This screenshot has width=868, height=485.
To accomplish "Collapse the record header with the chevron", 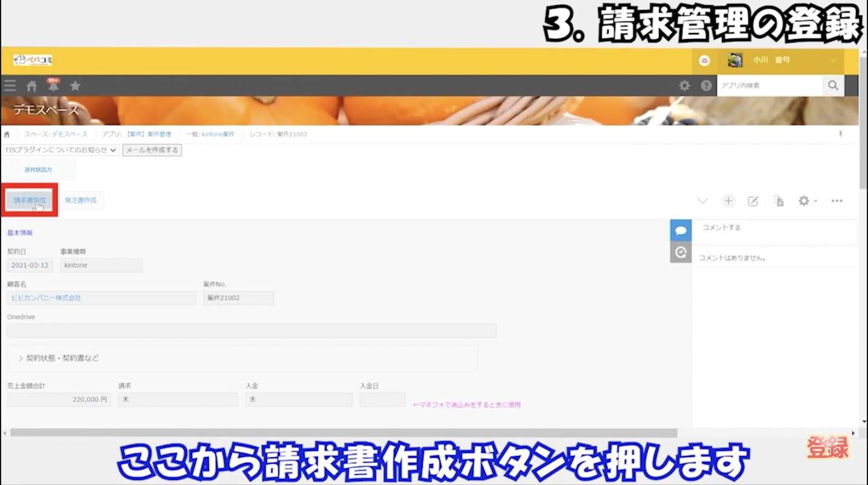I will 703,201.
